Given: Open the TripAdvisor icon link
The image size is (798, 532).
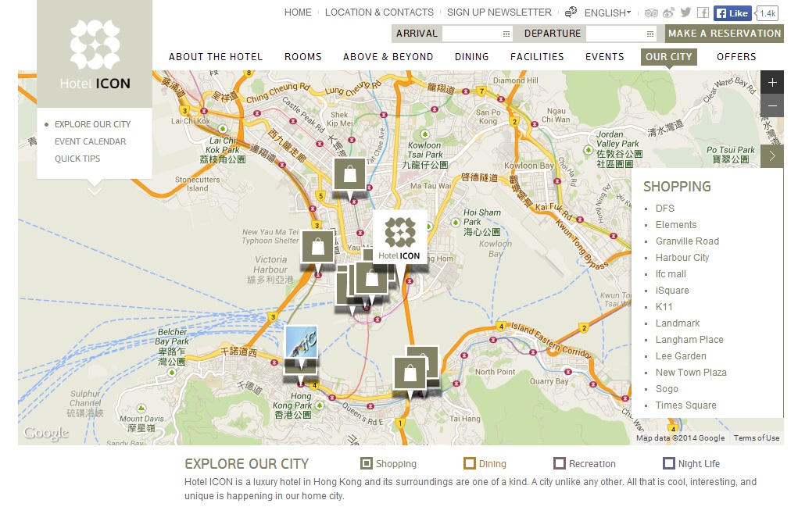Looking at the screenshot, I should (652, 13).
